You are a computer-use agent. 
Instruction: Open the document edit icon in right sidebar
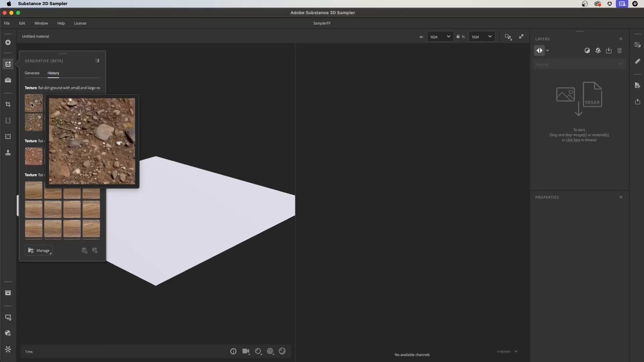(637, 85)
